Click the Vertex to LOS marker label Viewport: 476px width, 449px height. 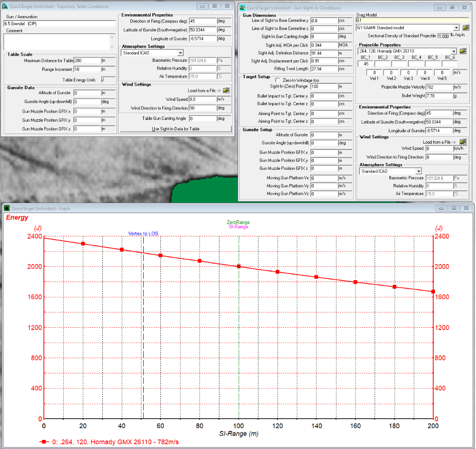coord(143,234)
